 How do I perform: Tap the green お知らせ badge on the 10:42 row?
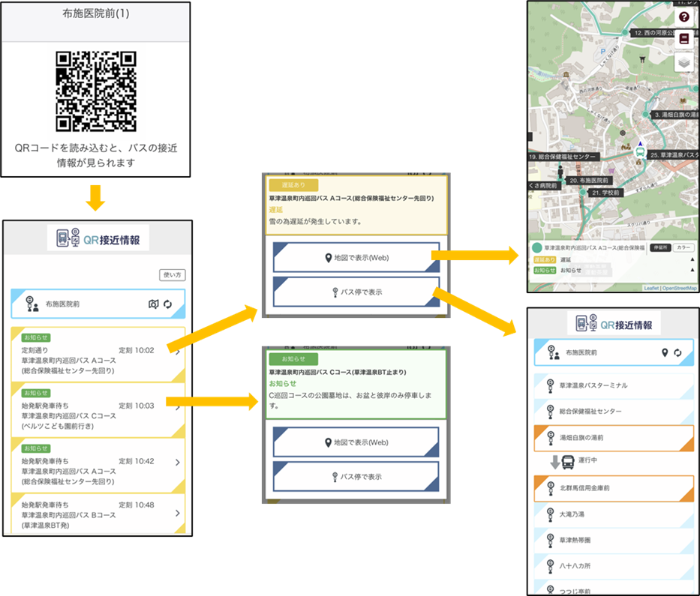[x=36, y=448]
